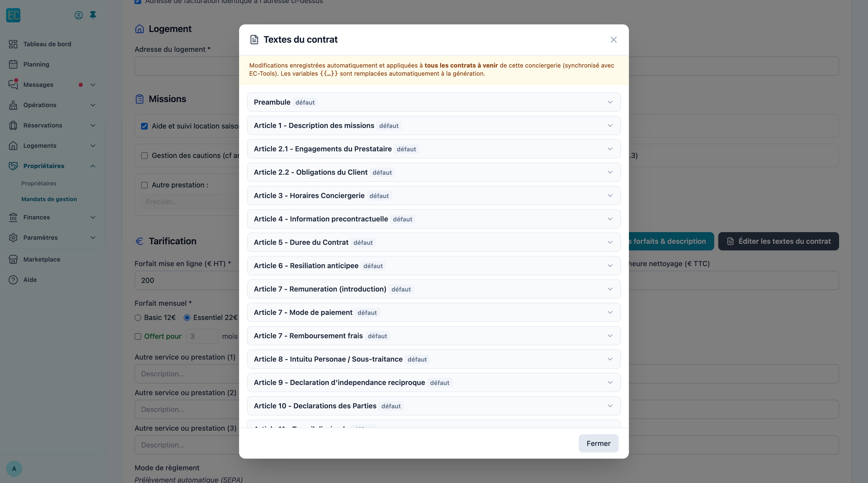This screenshot has width=868, height=483.
Task: Expand Article 7 - Mode de paiement
Action: [434, 312]
